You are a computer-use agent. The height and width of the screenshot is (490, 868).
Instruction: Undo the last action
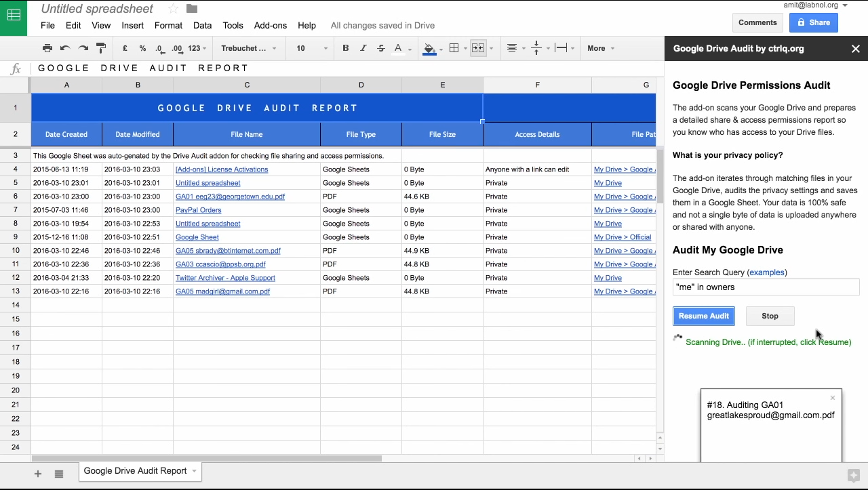65,48
